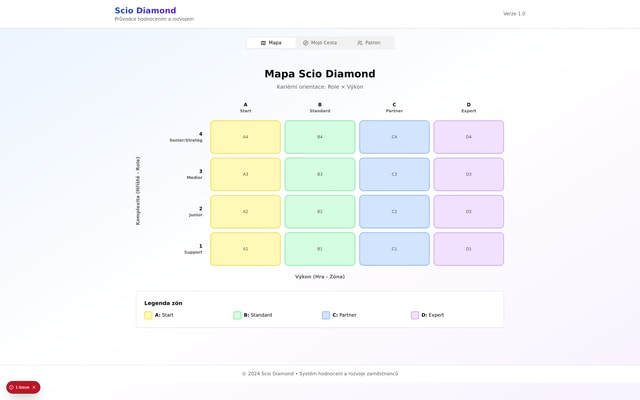Image resolution: width=640 pixels, height=400 pixels.
Task: Select cell A4 in the Start column
Action: point(245,137)
